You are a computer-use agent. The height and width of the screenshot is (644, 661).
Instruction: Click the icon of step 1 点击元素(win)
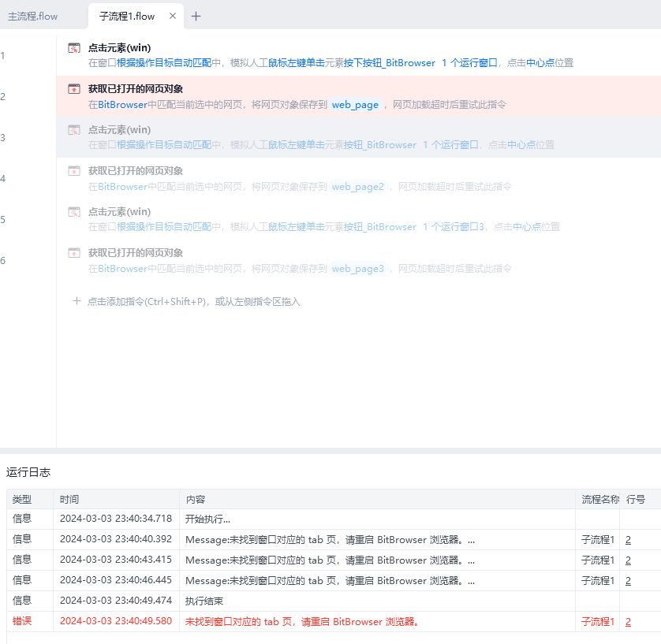pos(74,48)
